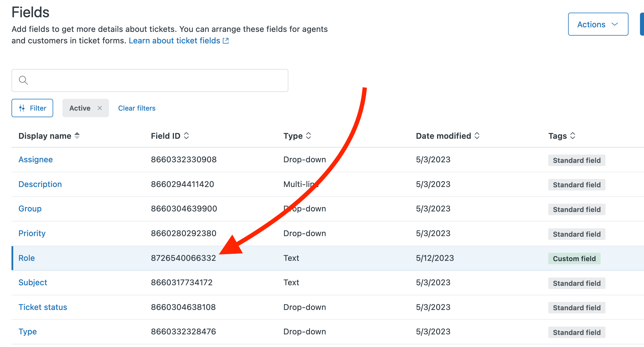Open the Priority field details
This screenshot has height=347, width=644.
point(32,233)
